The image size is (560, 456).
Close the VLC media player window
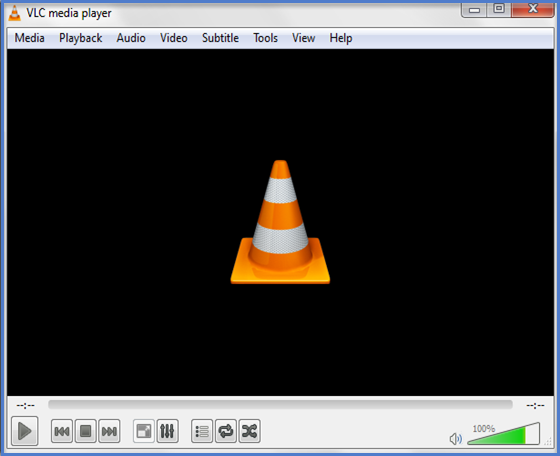tap(532, 9)
